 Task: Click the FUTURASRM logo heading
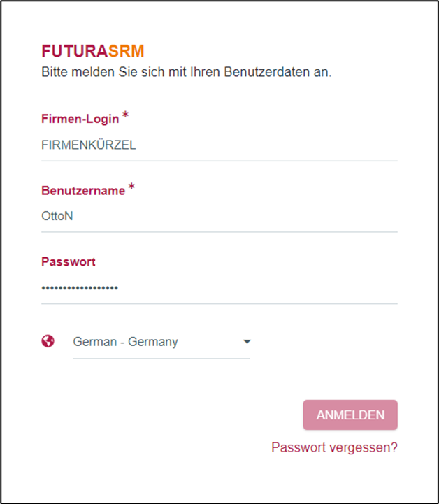[93, 52]
